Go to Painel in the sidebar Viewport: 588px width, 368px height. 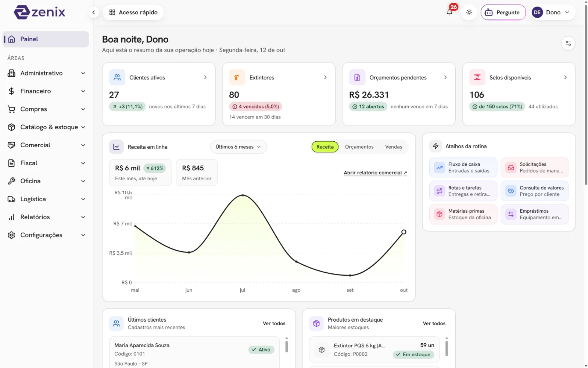point(46,39)
